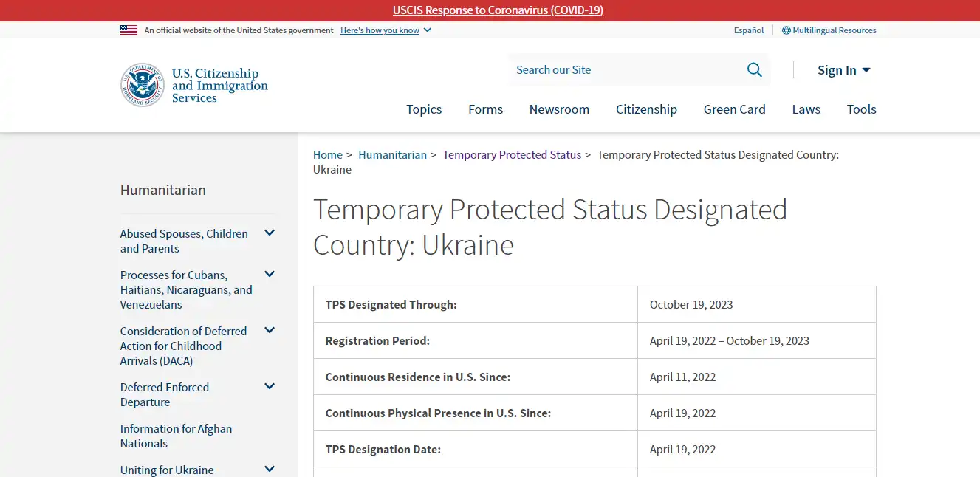This screenshot has height=477, width=980.
Task: Click the search magnifying glass icon
Action: tap(754, 69)
